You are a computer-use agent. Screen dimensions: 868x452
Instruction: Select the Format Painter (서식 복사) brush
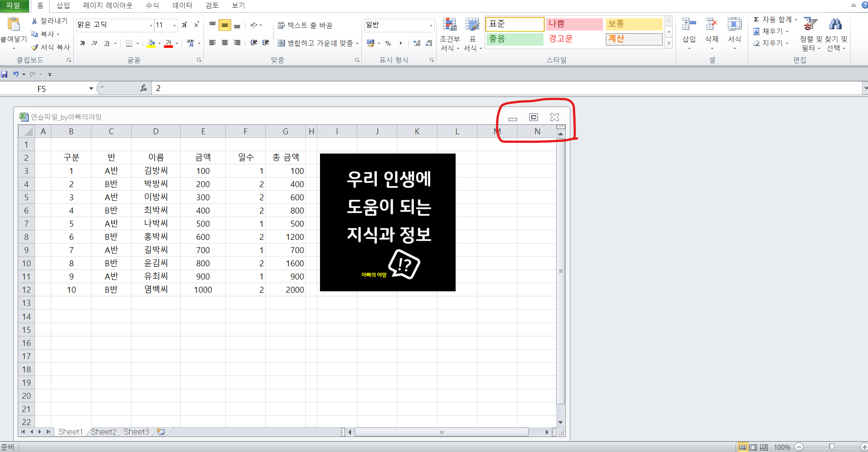click(x=35, y=47)
